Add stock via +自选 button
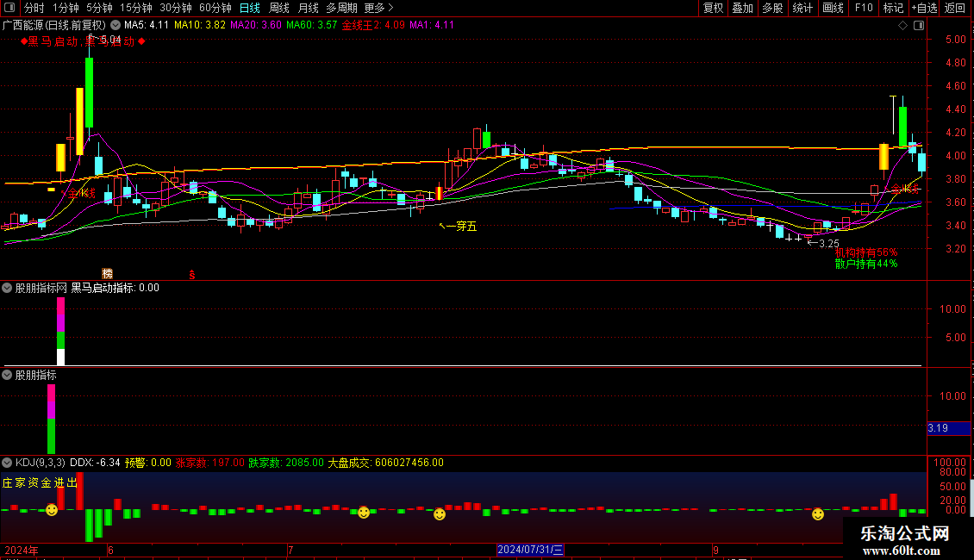 [924, 8]
